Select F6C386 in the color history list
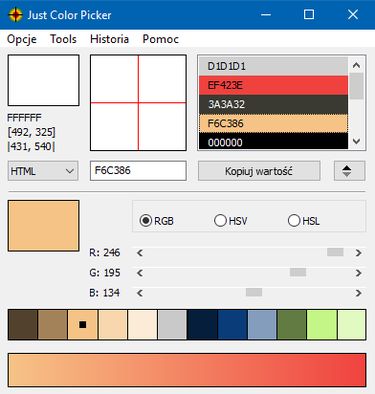This screenshot has height=394, width=375. click(273, 124)
